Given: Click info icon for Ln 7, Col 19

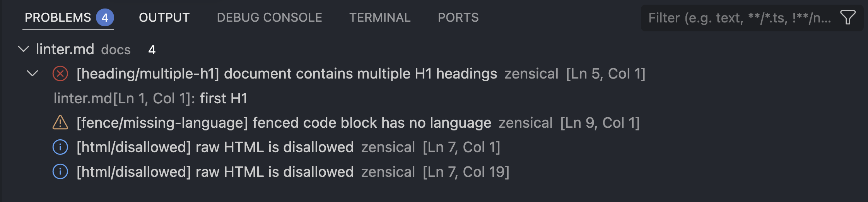Looking at the screenshot, I should point(60,171).
